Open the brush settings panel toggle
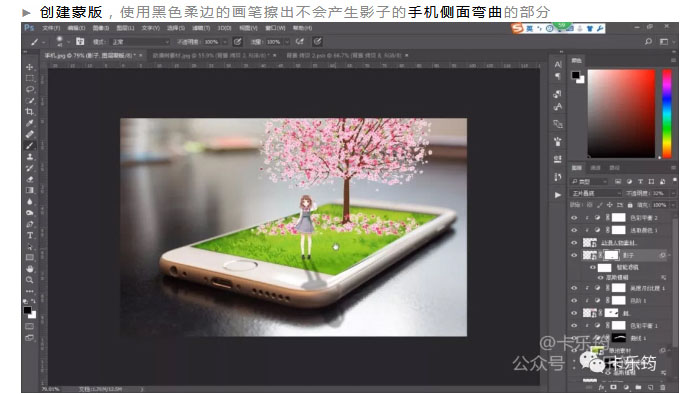 point(80,41)
